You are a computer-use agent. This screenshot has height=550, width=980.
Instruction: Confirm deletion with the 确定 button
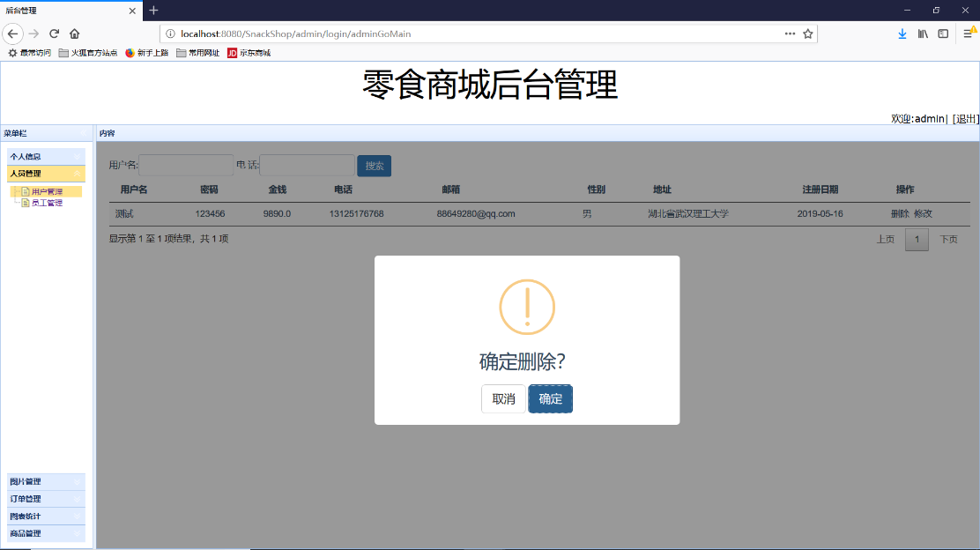pos(550,399)
